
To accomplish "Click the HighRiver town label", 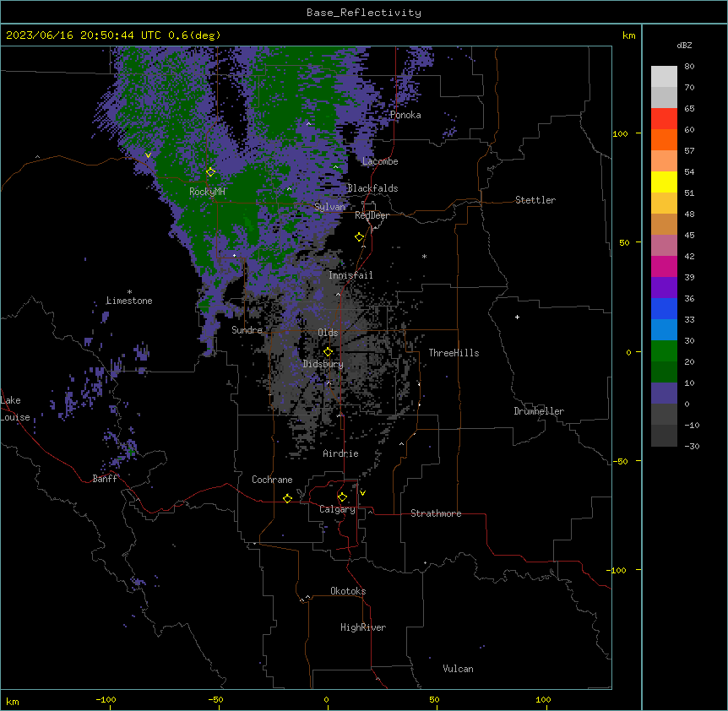I will point(363,627).
